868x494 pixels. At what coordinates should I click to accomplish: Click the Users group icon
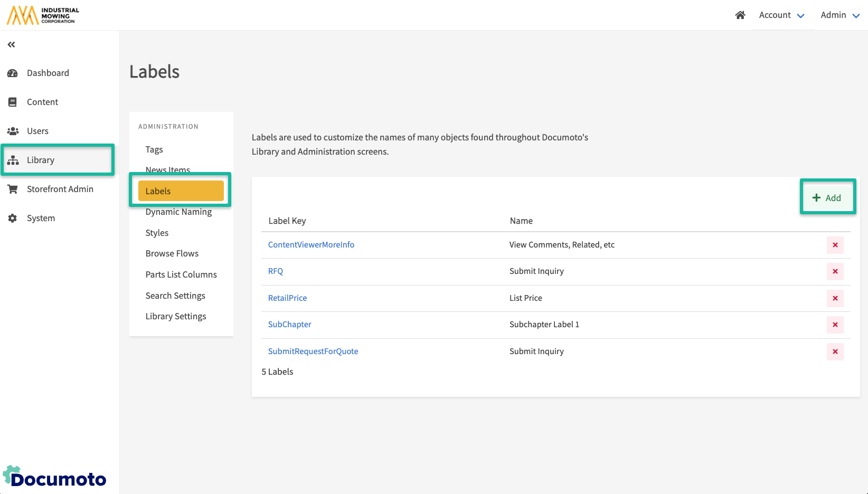tap(13, 131)
